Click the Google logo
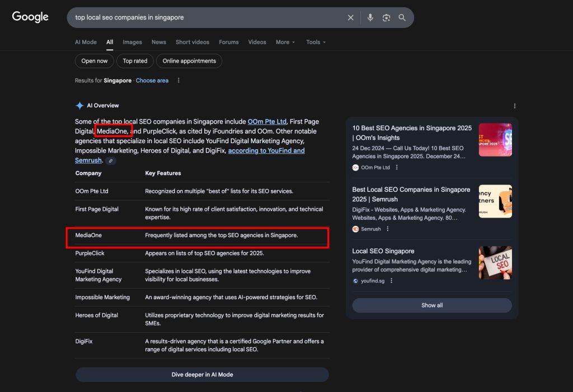The height and width of the screenshot is (392, 573). [x=30, y=17]
